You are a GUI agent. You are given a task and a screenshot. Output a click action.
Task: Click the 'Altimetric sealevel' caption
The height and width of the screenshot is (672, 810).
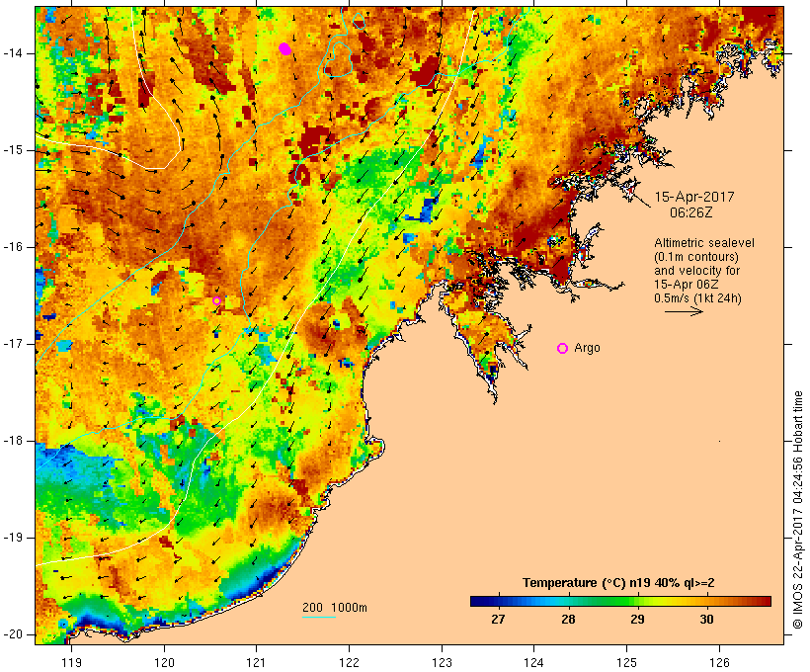click(x=704, y=243)
